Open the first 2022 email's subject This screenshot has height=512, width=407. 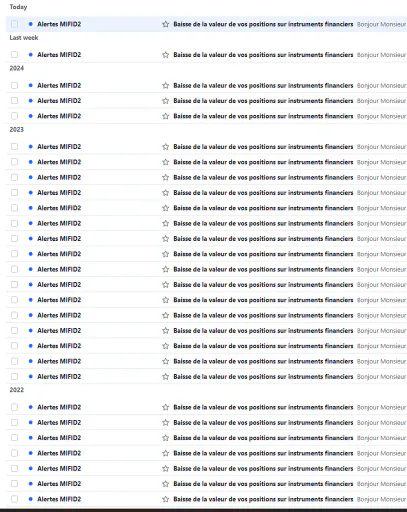click(263, 407)
